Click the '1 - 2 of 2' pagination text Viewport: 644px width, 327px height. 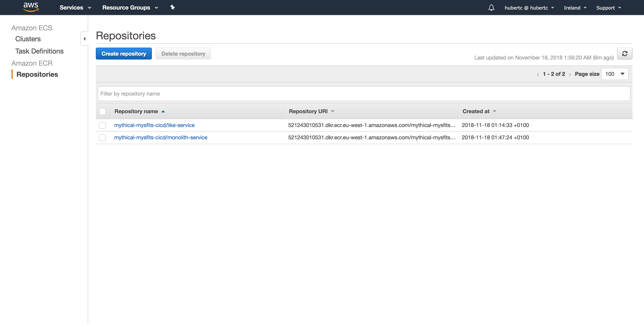click(x=554, y=74)
